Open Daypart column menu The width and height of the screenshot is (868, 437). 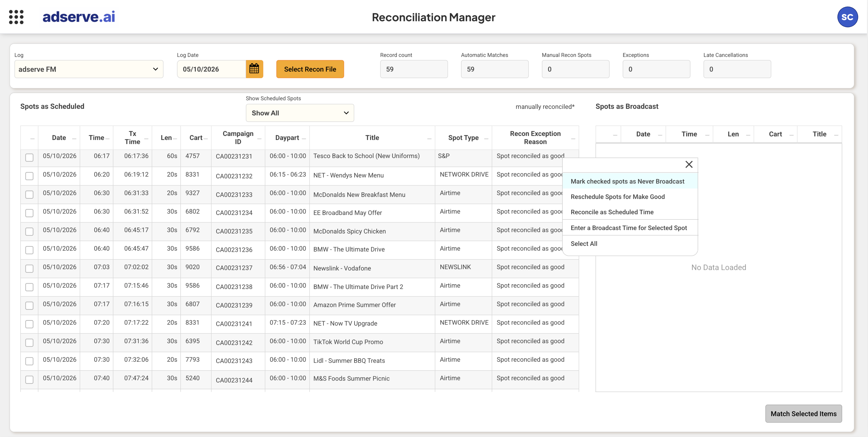[304, 138]
